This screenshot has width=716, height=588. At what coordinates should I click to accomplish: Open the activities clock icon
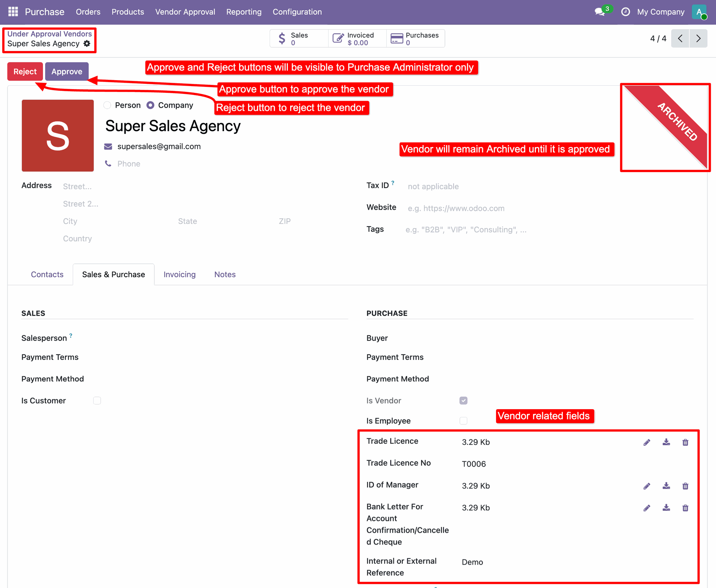tap(625, 12)
